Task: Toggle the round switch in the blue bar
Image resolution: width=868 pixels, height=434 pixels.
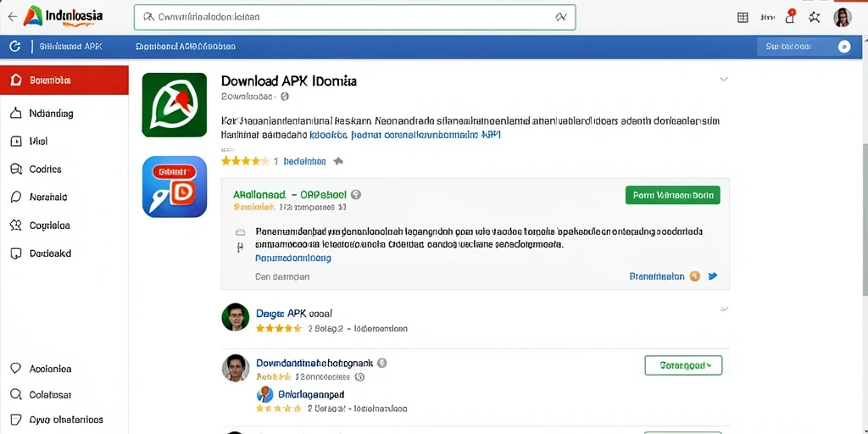Action: (x=844, y=47)
